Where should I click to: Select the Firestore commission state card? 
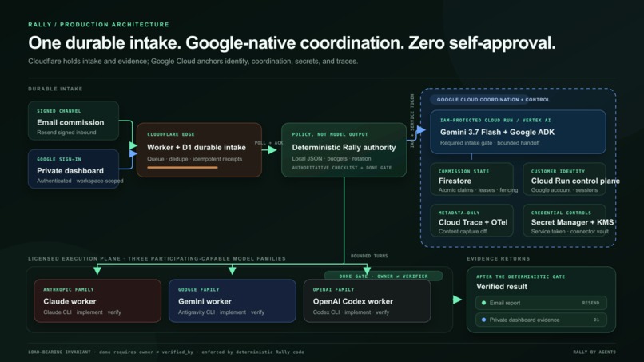click(x=472, y=179)
